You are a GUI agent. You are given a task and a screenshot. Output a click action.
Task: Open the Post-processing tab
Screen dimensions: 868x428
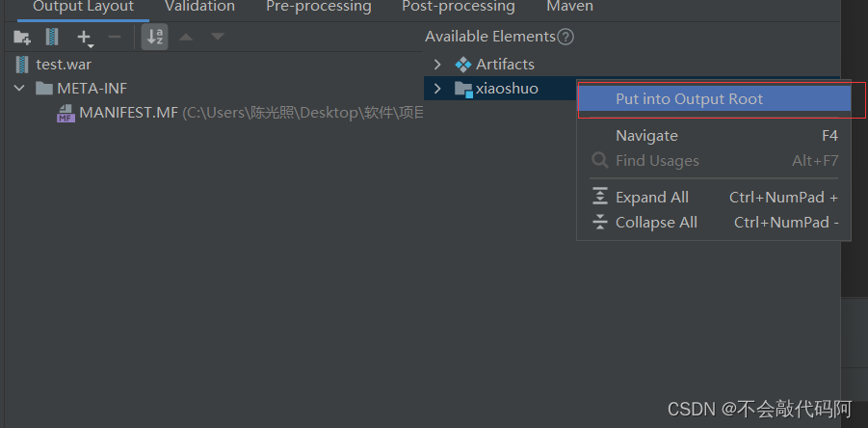pyautogui.click(x=458, y=7)
